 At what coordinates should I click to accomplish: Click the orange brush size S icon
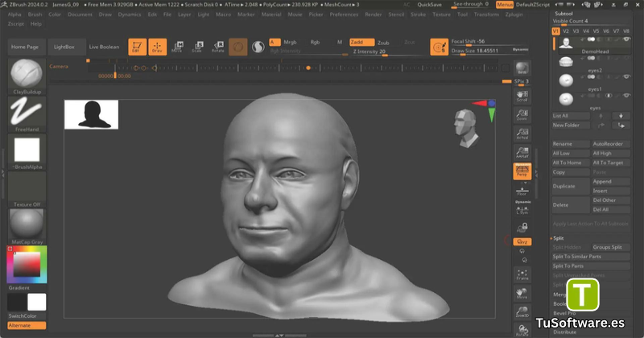pyautogui.click(x=439, y=47)
